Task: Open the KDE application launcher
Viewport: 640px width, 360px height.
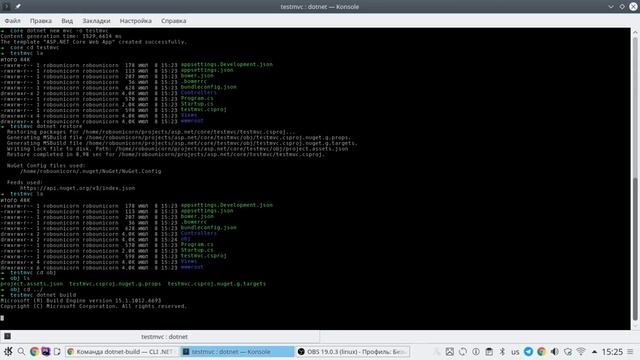Action: [x=8, y=351]
